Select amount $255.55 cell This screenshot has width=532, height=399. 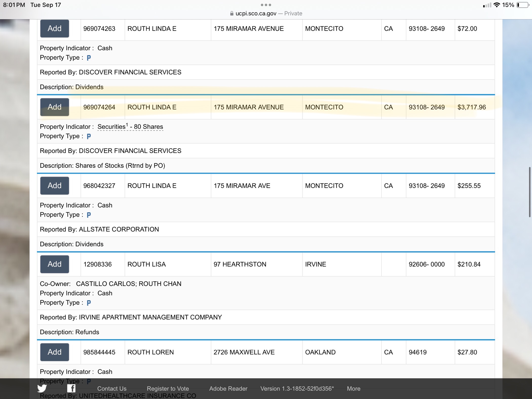coord(474,186)
